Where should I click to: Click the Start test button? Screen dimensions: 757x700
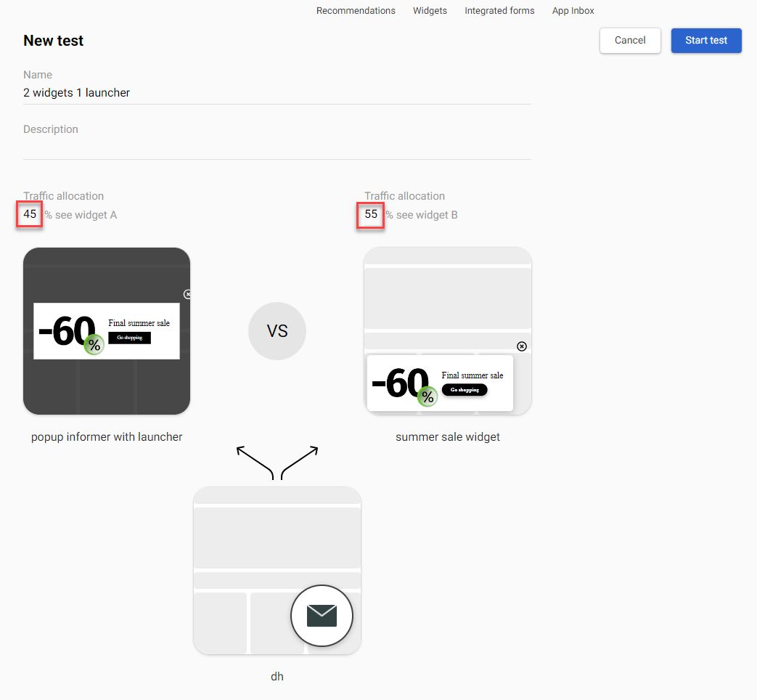[x=705, y=40]
